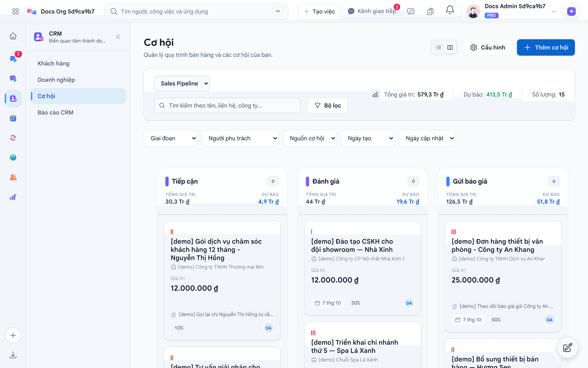This screenshot has width=588, height=368.
Task: Open the orange people icon in rail
Action: point(13,177)
